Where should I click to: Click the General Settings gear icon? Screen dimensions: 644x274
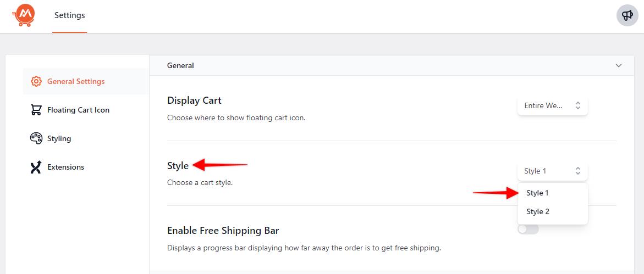click(36, 81)
